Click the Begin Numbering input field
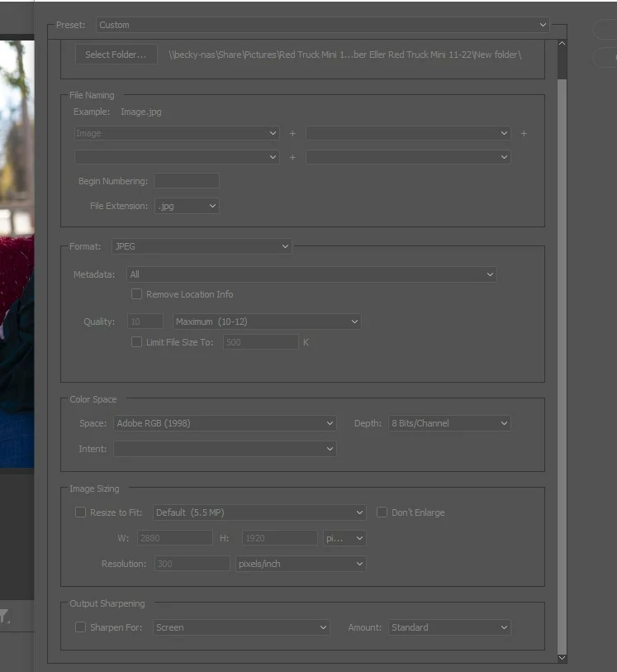Screen dimensions: 617x672 187,181
